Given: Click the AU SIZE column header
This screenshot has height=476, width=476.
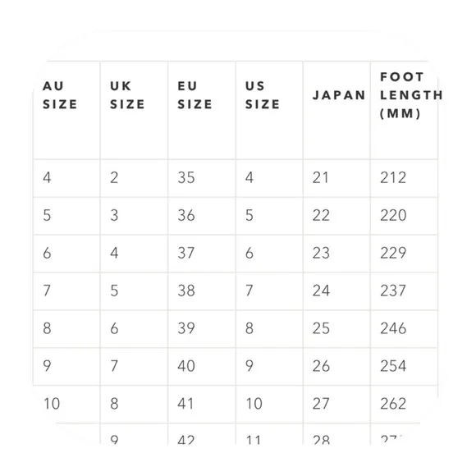Looking at the screenshot, I should [60, 95].
